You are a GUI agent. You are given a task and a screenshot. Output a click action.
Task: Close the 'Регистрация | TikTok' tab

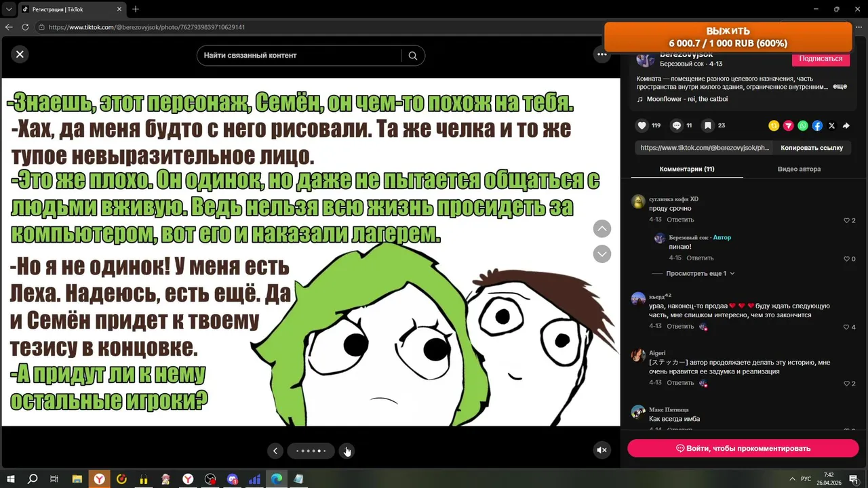pos(119,9)
